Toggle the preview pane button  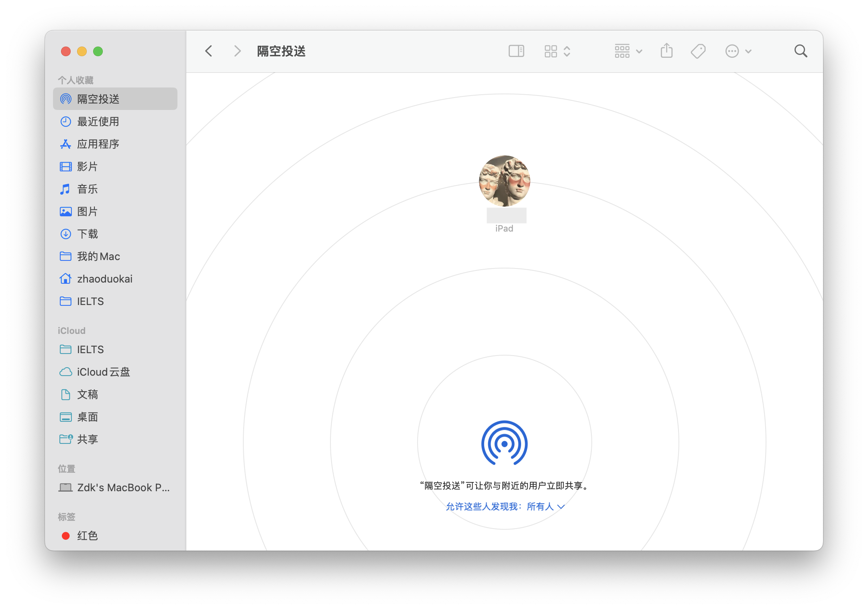(x=516, y=51)
